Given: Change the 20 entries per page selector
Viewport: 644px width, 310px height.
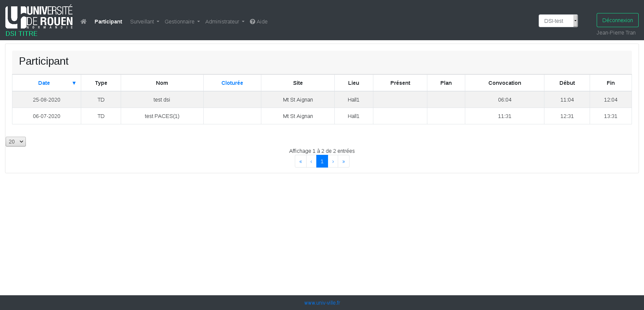Looking at the screenshot, I should click(16, 142).
